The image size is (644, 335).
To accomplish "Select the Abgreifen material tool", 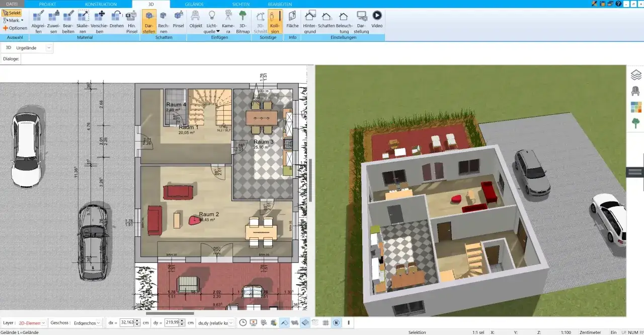I will click(x=38, y=22).
